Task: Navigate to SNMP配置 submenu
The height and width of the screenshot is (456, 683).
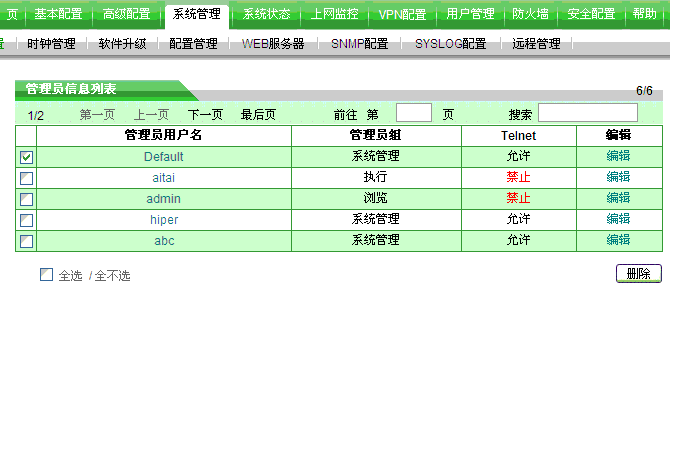Action: 359,44
